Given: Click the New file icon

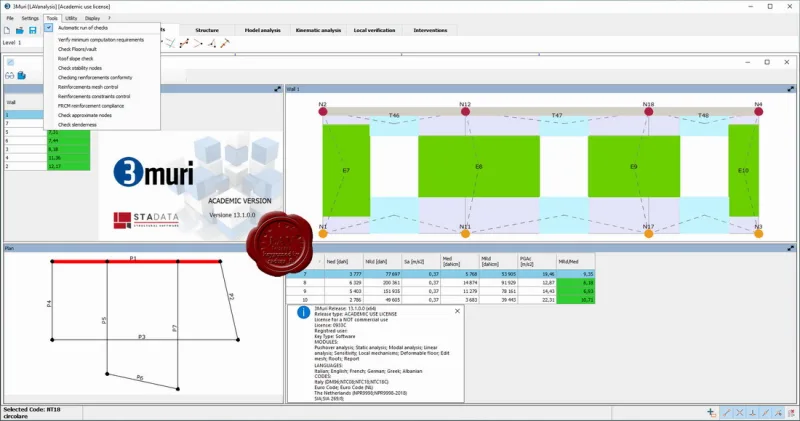Looking at the screenshot, I should click(7, 31).
